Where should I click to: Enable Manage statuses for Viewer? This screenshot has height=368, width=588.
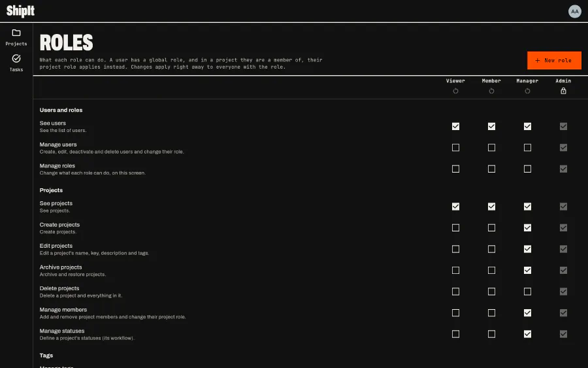coord(455,334)
